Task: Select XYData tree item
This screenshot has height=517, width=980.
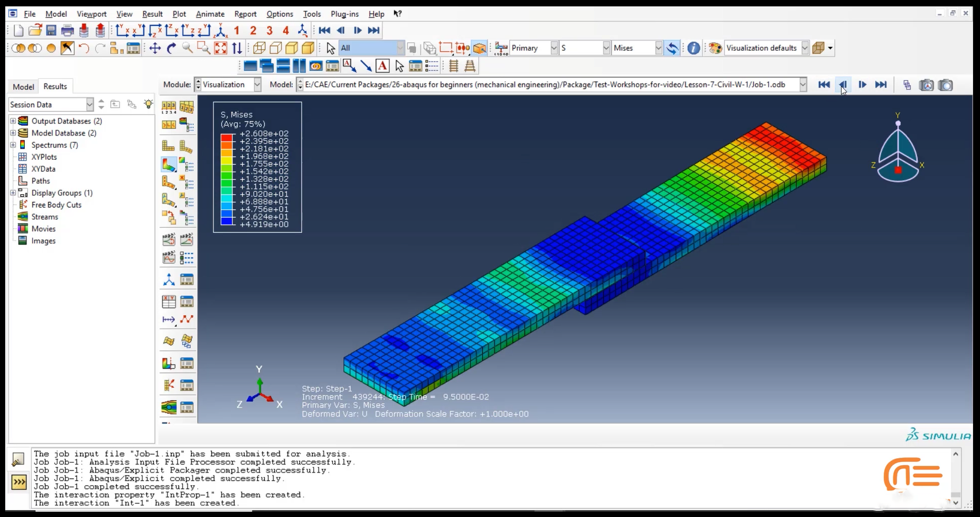Action: [x=43, y=169]
